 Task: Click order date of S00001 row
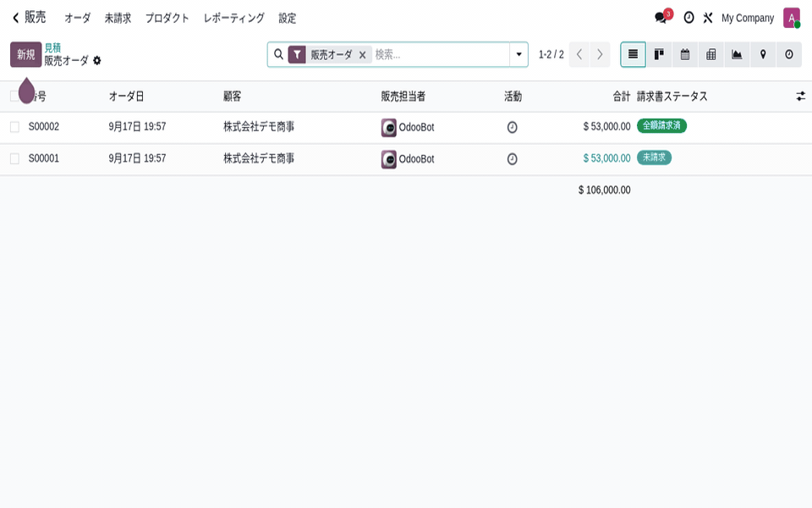coord(137,158)
